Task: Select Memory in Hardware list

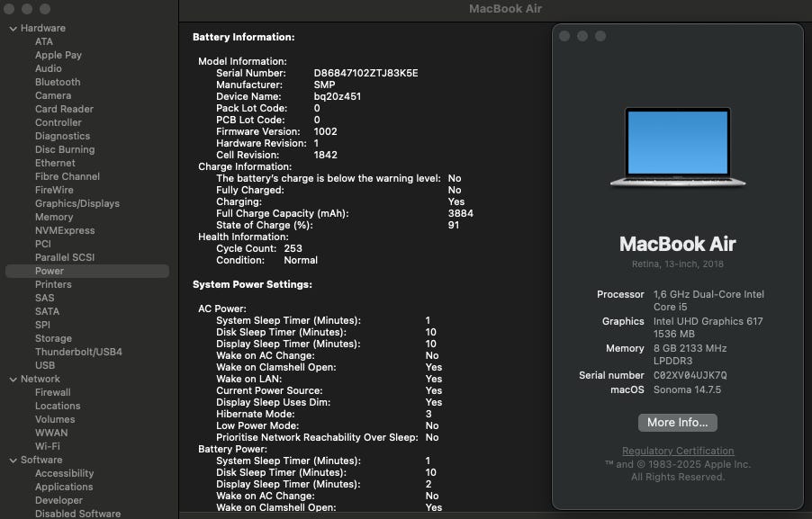Action: 54,217
